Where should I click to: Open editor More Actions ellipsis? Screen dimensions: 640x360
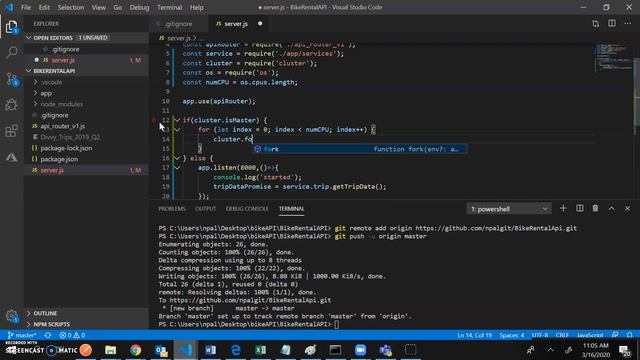(628, 24)
